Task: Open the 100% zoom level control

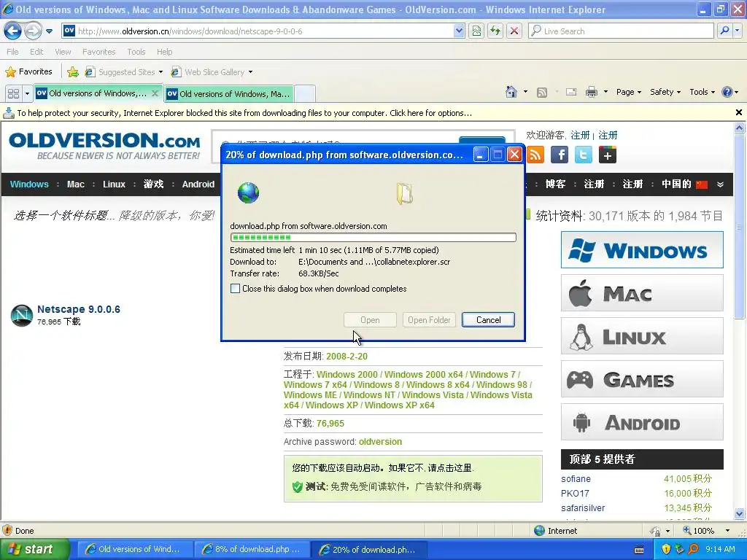Action: [706, 531]
